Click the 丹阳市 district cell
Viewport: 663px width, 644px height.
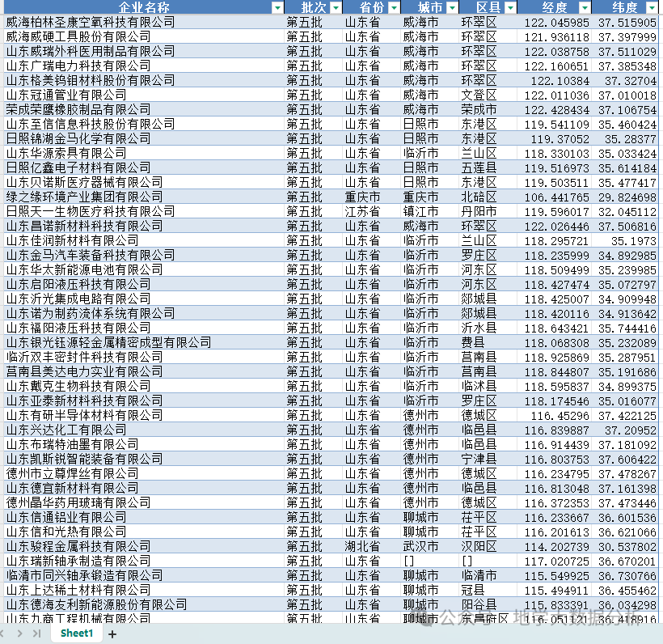(488, 211)
